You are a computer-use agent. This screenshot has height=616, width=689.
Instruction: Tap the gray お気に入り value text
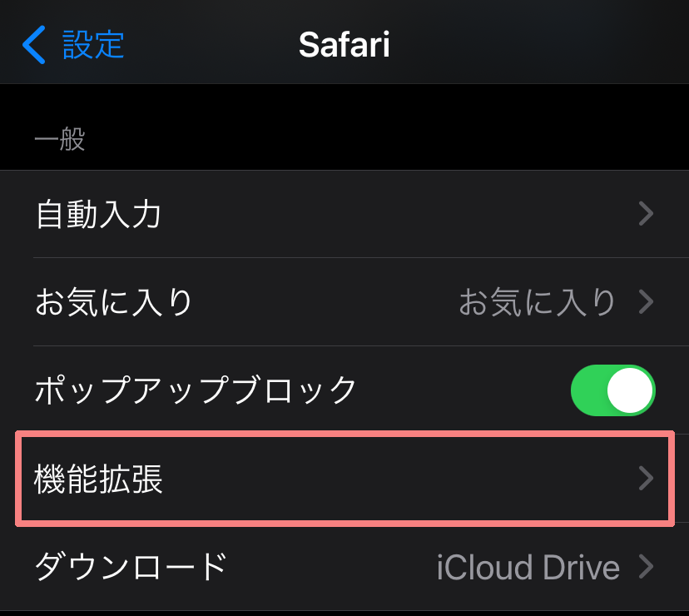(x=538, y=302)
